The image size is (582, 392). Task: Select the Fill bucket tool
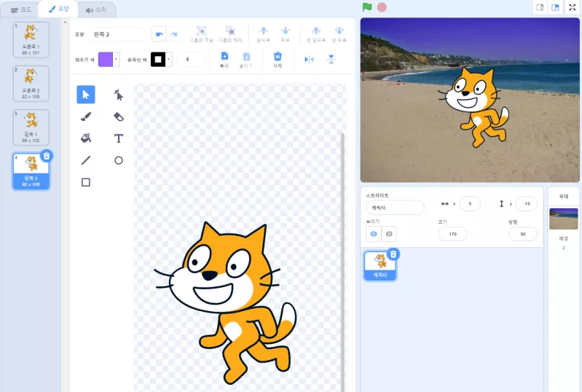(86, 138)
